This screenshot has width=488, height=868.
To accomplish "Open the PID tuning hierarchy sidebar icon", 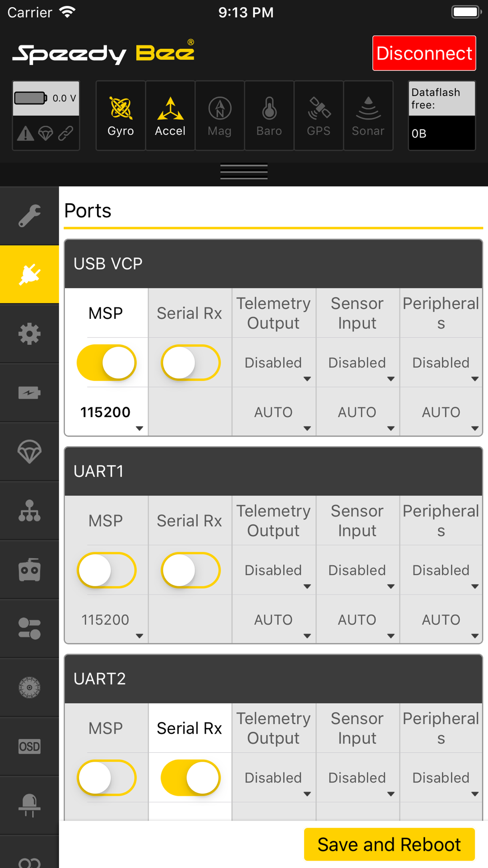I will tap(29, 511).
